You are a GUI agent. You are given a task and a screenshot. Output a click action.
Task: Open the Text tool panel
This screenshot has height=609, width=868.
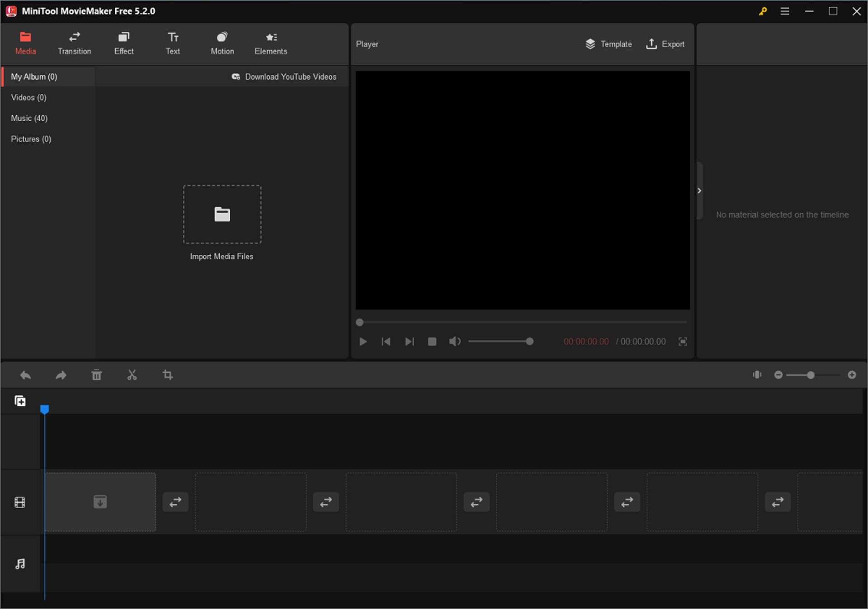(x=173, y=43)
